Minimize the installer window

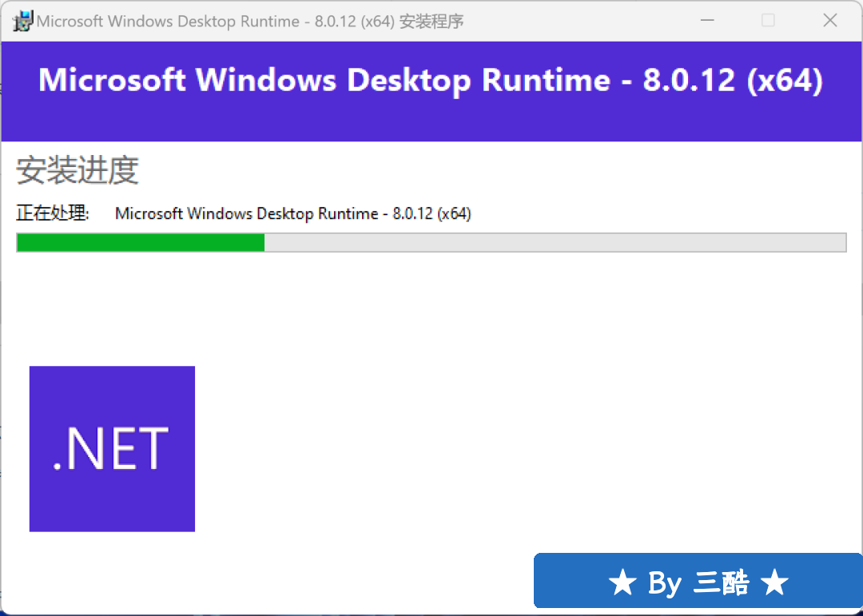[707, 21]
